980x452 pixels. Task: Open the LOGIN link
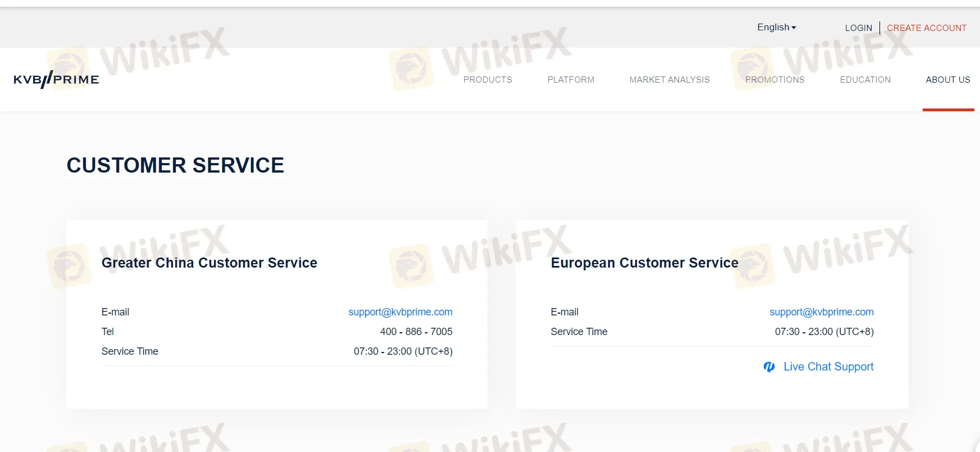click(x=858, y=28)
